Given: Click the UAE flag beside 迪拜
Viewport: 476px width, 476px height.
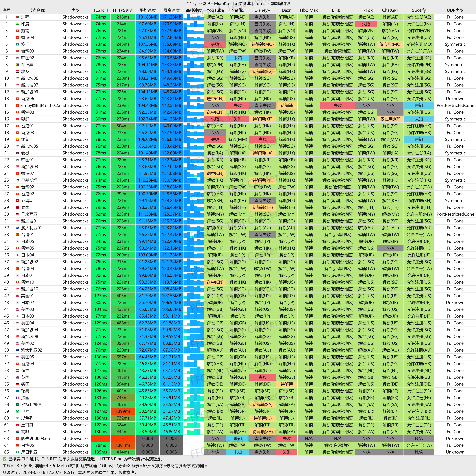Looking at the screenshot, I should tap(17, 17).
